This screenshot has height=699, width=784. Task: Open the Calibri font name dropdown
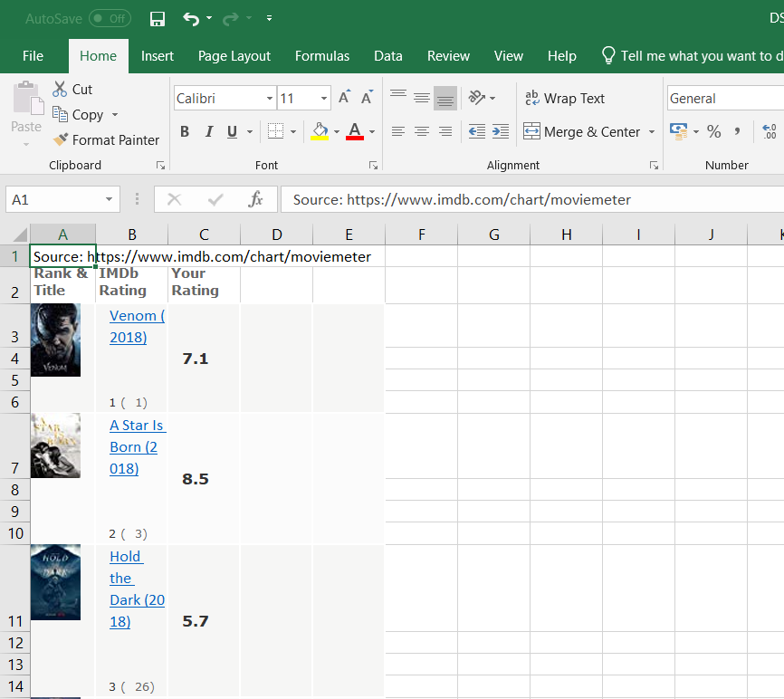(270, 99)
